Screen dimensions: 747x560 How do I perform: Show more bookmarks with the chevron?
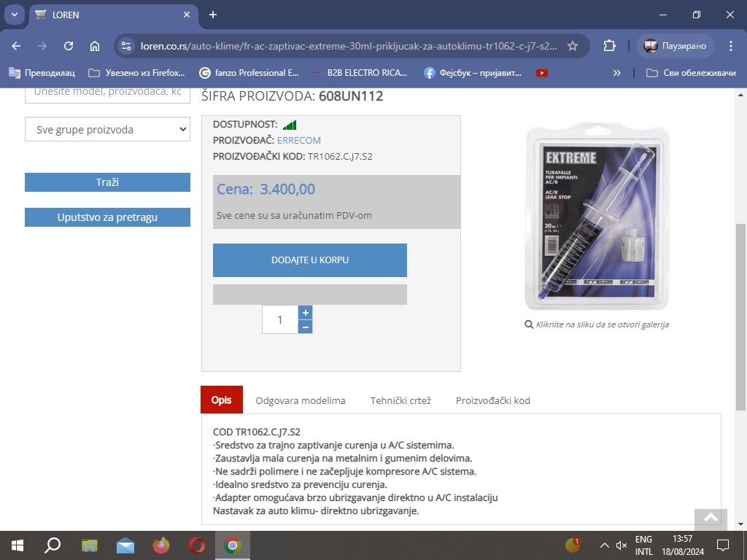point(617,73)
